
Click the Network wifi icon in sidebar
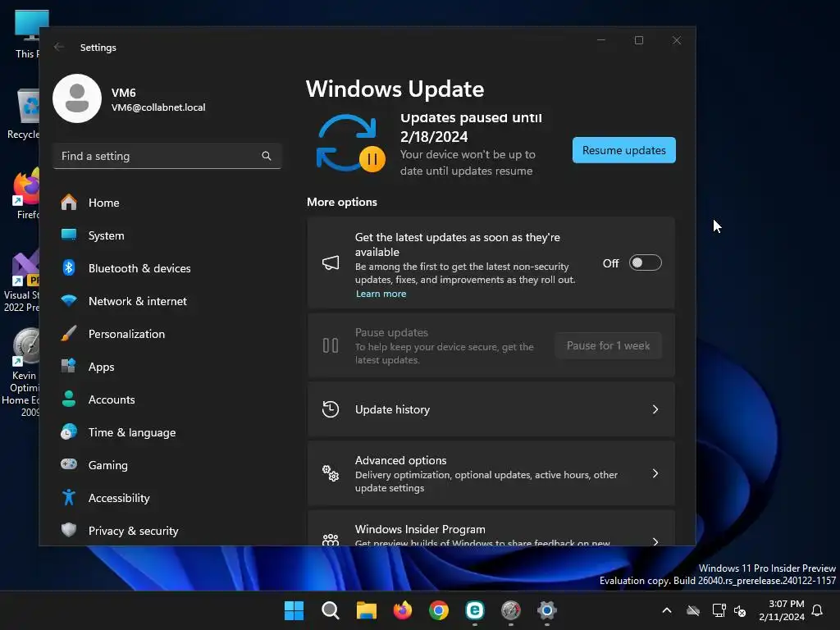(x=69, y=301)
